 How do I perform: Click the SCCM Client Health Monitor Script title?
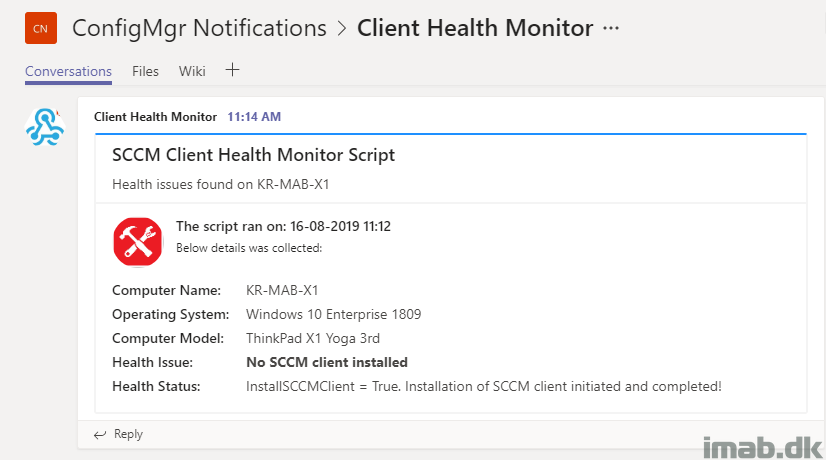click(x=253, y=155)
